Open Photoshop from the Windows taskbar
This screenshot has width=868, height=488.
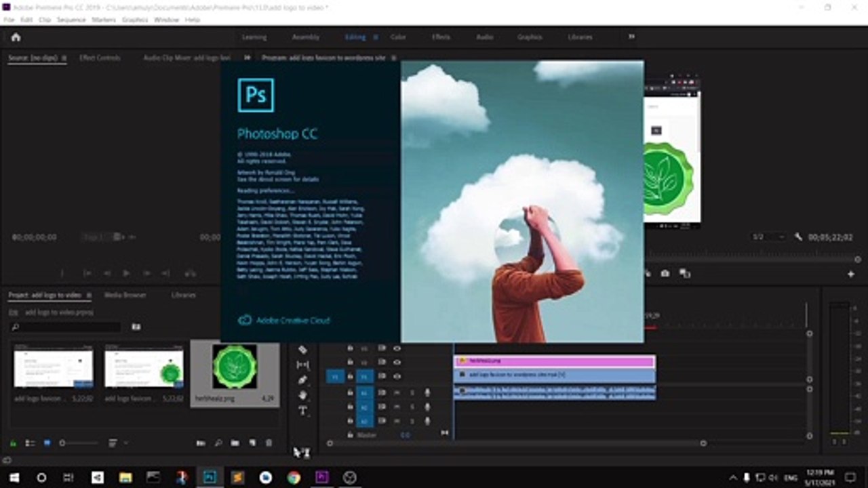210,477
